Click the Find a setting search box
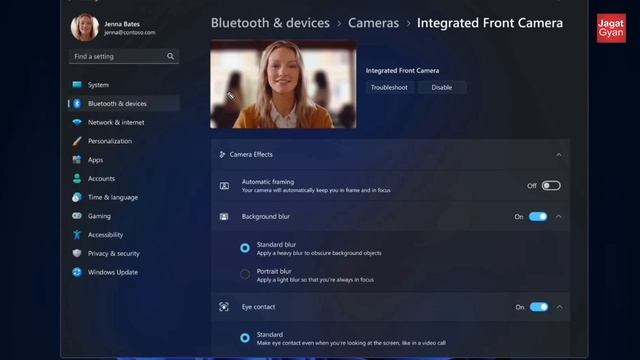Image resolution: width=640 pixels, height=360 pixels. click(124, 56)
